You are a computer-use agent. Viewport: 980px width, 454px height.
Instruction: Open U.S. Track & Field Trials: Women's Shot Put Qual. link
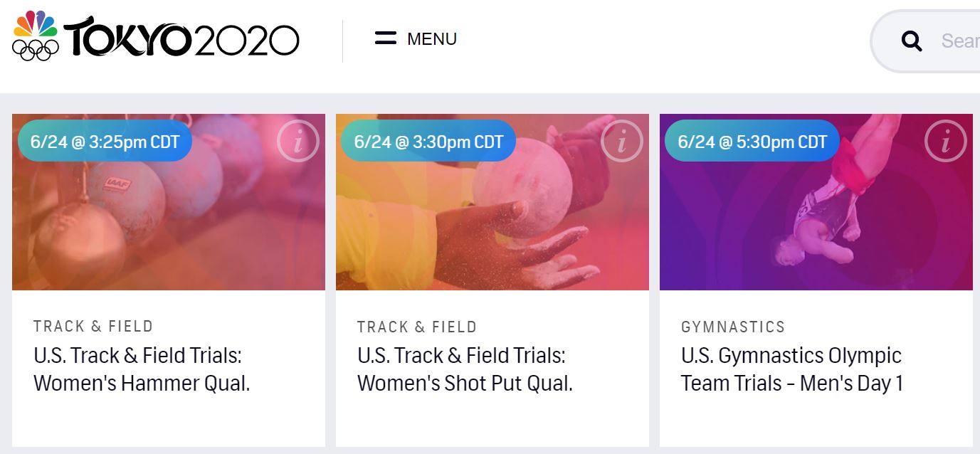(x=465, y=369)
